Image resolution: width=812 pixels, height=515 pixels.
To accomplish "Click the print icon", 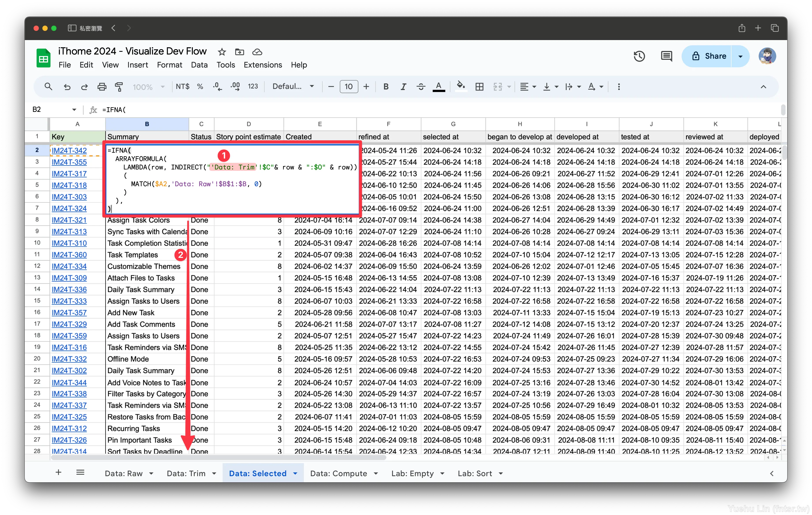I will tap(101, 87).
